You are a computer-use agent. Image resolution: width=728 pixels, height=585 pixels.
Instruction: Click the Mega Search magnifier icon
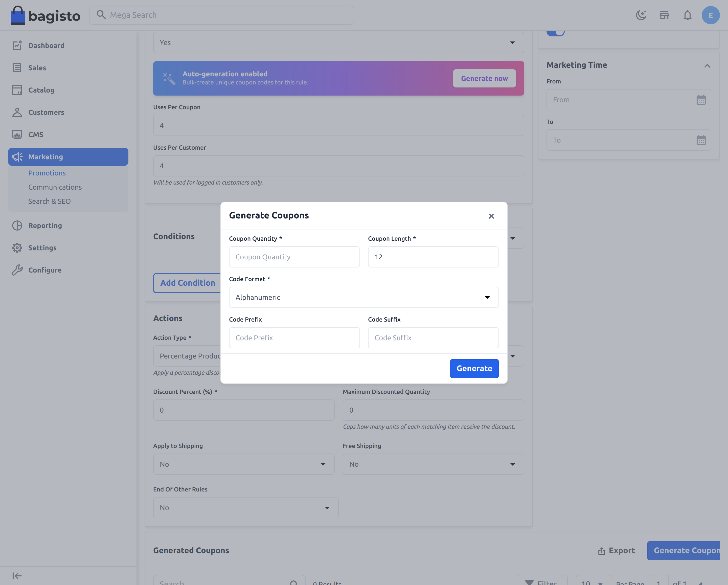101,14
